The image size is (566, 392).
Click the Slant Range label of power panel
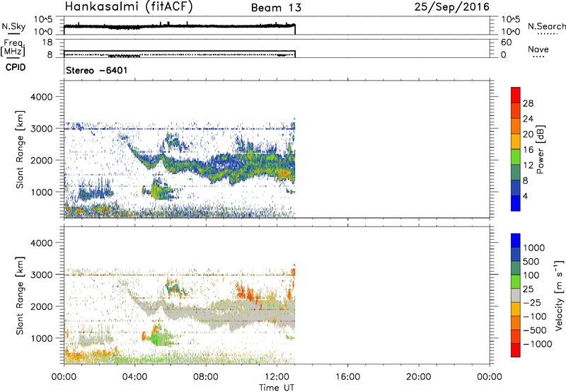pyautogui.click(x=20, y=149)
